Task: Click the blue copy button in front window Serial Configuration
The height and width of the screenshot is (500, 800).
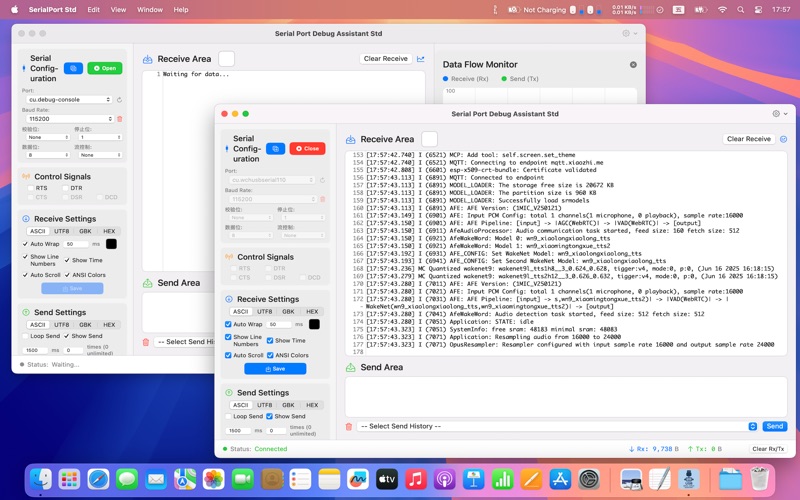Action: (x=276, y=148)
